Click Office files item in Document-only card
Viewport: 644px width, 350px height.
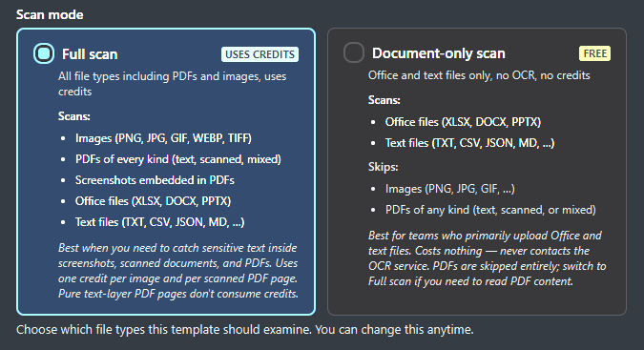[464, 122]
